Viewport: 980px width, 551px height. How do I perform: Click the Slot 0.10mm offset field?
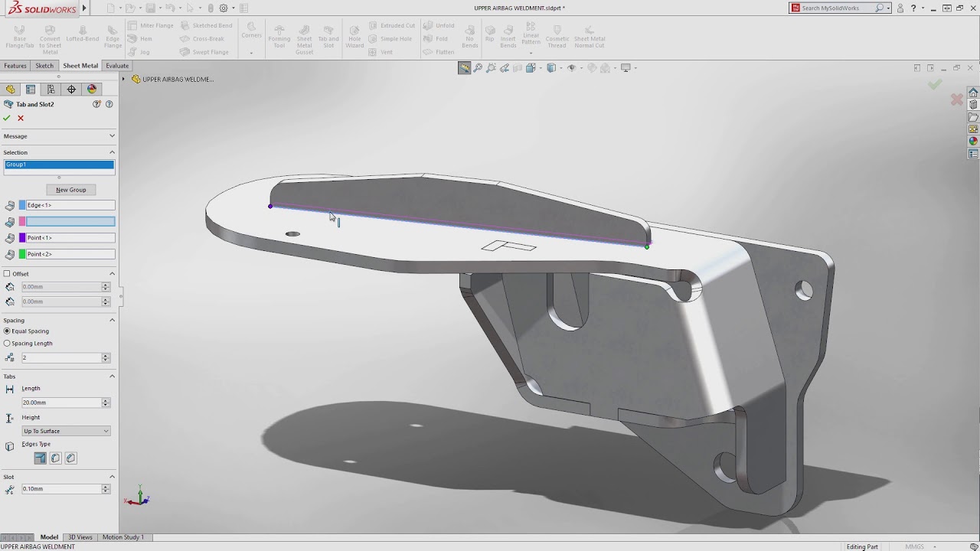61,489
